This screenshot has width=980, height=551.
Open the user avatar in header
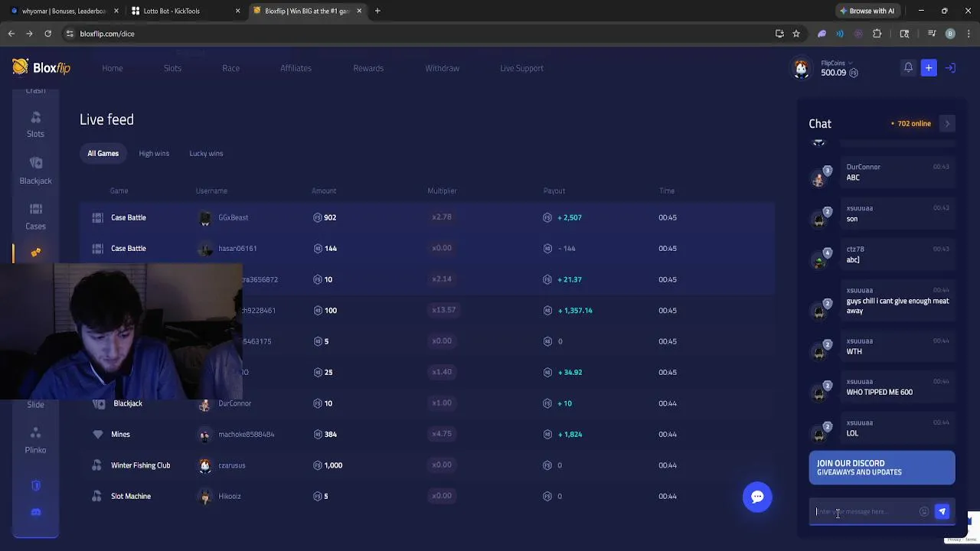(801, 68)
